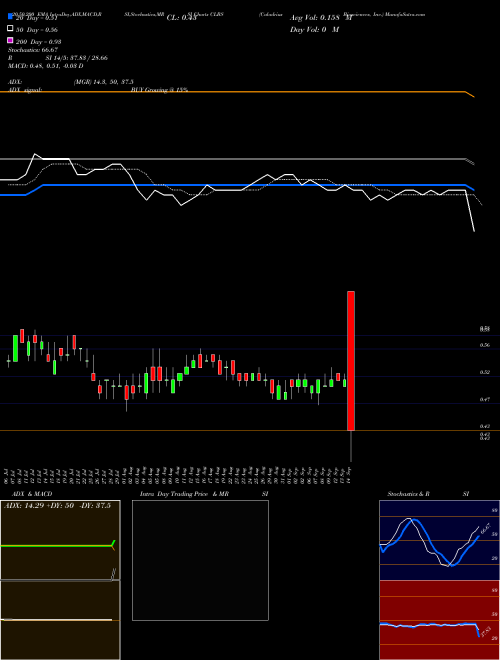Image resolution: width=500 pixels, height=660 pixels.
Task: Click the 'SI 14/3: 37.83 / 28.66' RSI value
Action: [x=77, y=58]
